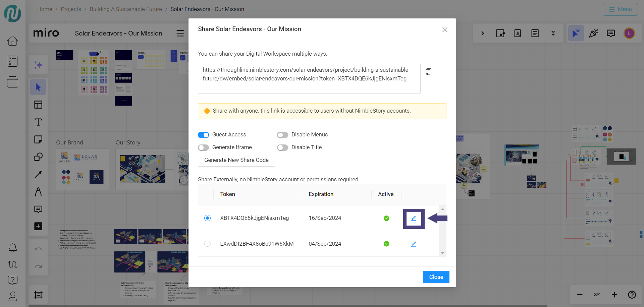This screenshot has height=307, width=644.
Task: Enable the Generate Iframe toggle
Action: point(203,147)
